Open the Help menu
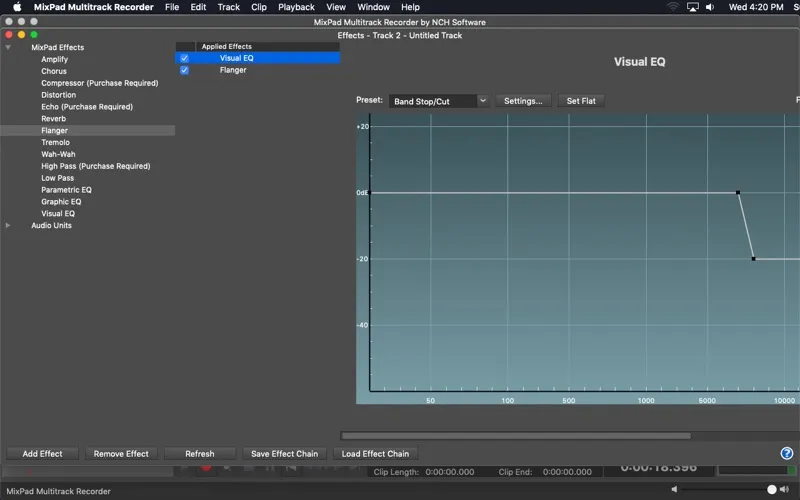The image size is (800, 500). (x=410, y=7)
